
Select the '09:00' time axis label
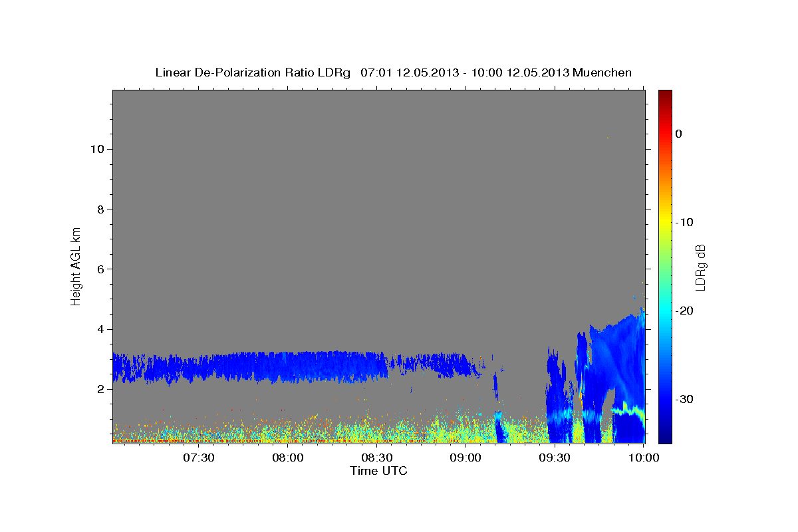(465, 458)
